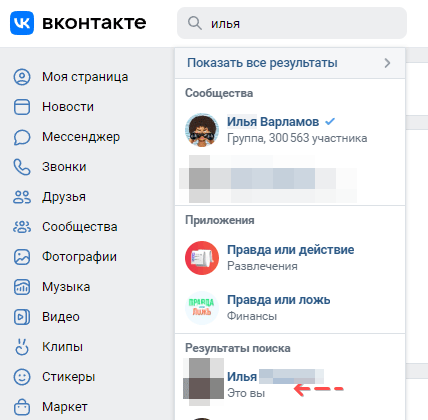Open Правда или действие app icon
The height and width of the screenshot is (420, 428).
tap(202, 258)
